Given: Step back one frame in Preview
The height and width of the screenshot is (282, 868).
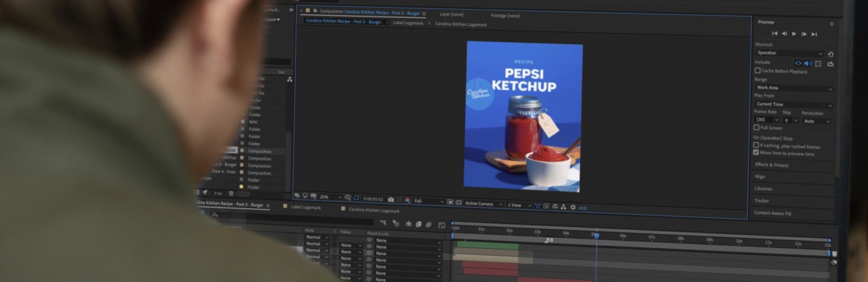Looking at the screenshot, I should (784, 33).
